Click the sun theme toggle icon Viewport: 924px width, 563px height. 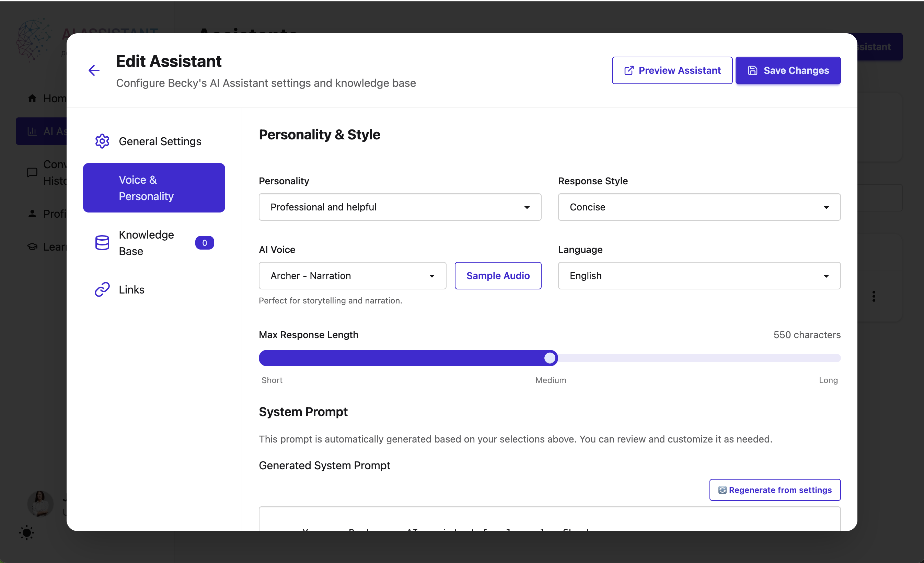tap(27, 532)
